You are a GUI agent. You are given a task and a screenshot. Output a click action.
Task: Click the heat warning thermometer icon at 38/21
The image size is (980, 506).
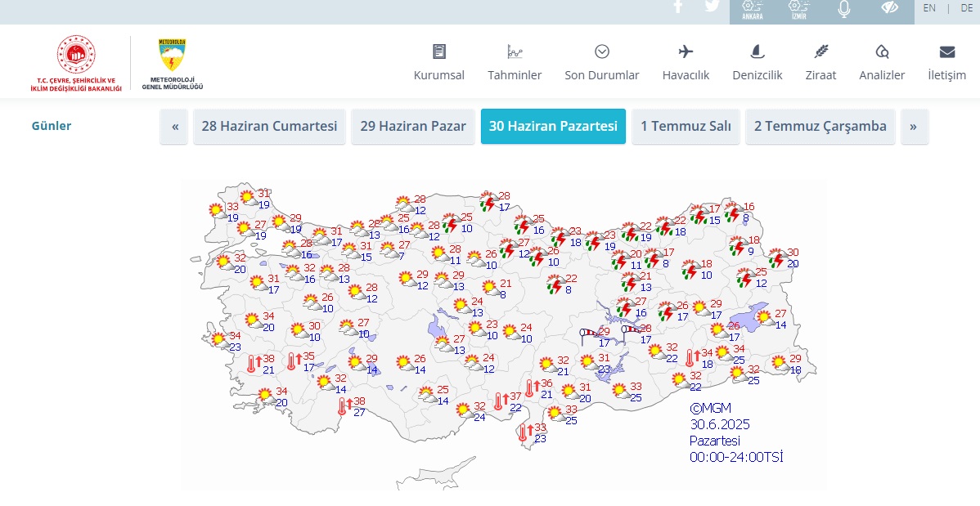click(x=254, y=363)
